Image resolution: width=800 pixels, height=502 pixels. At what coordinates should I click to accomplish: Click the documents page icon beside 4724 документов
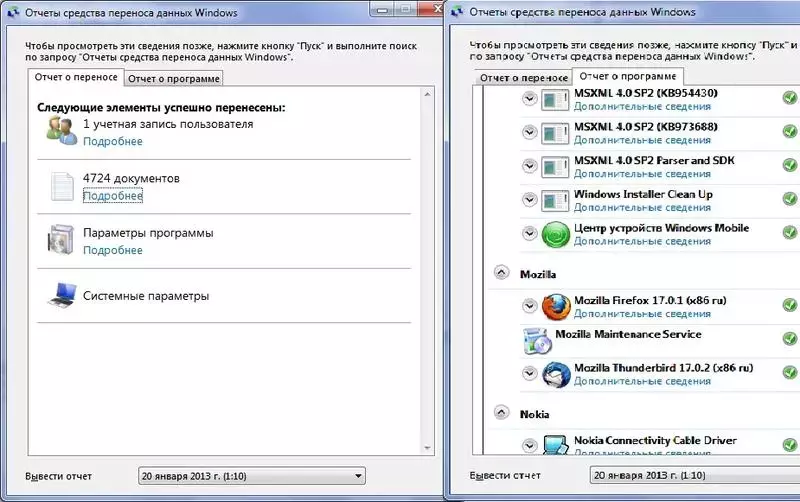[62, 186]
